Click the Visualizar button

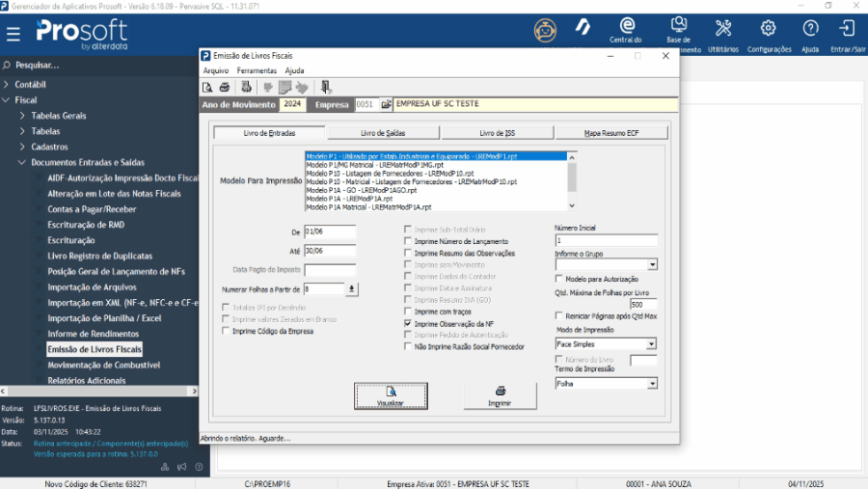coord(391,395)
